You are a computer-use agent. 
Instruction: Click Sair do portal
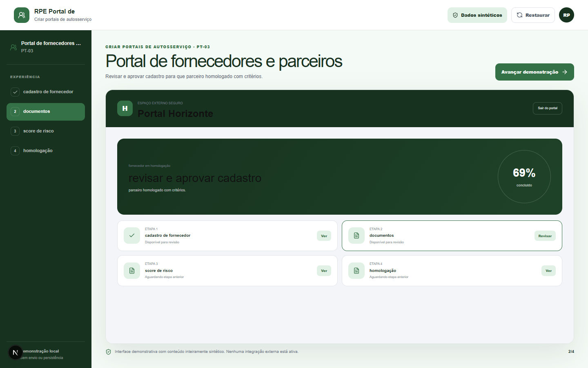548,108
